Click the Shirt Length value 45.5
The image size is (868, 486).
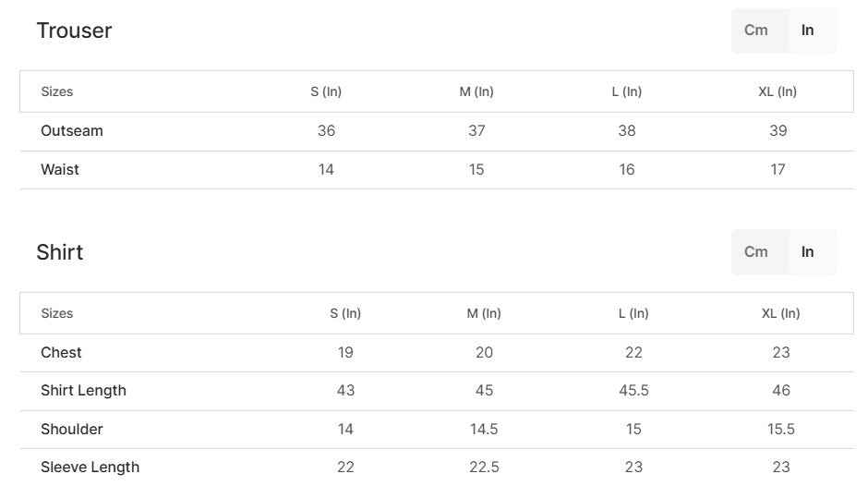(x=633, y=391)
